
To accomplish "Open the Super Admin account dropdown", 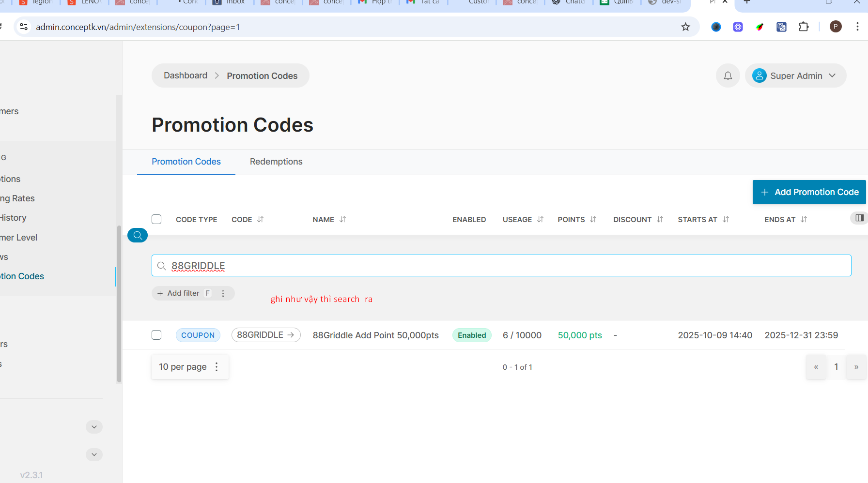I will pyautogui.click(x=795, y=76).
